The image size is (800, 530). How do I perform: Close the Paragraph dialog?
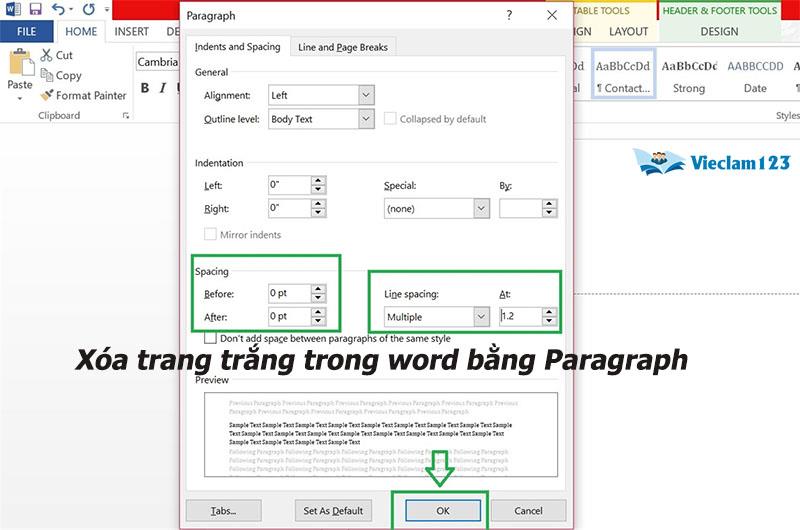click(552, 15)
